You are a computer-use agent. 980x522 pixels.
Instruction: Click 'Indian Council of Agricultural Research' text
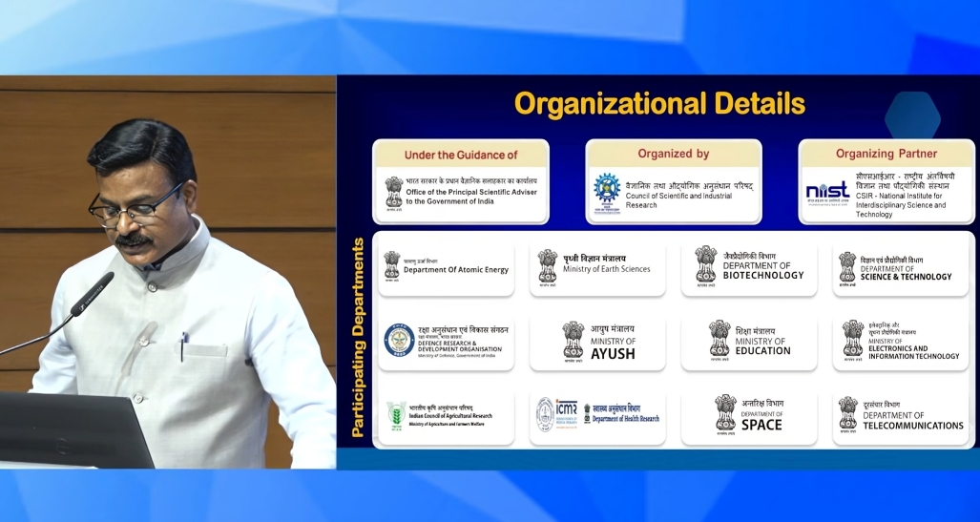(450, 416)
